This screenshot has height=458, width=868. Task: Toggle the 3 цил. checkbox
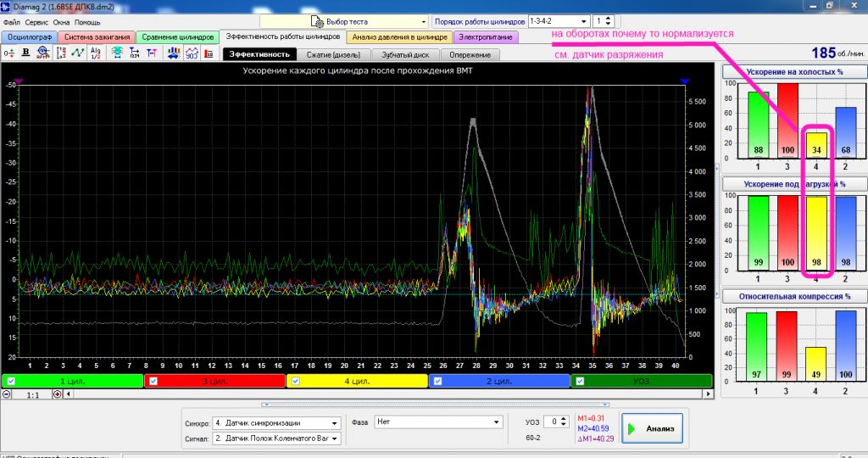(x=153, y=381)
